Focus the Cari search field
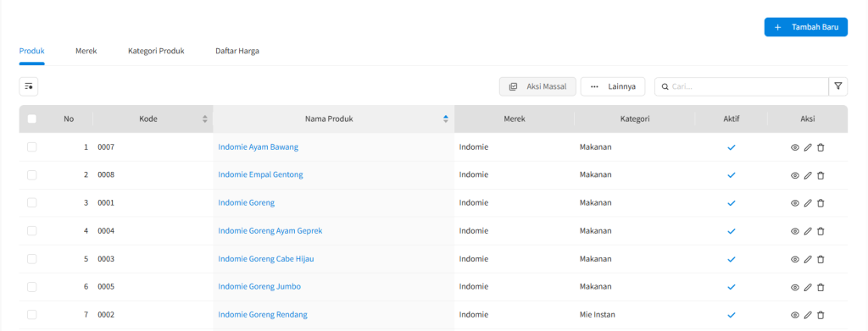 point(742,86)
